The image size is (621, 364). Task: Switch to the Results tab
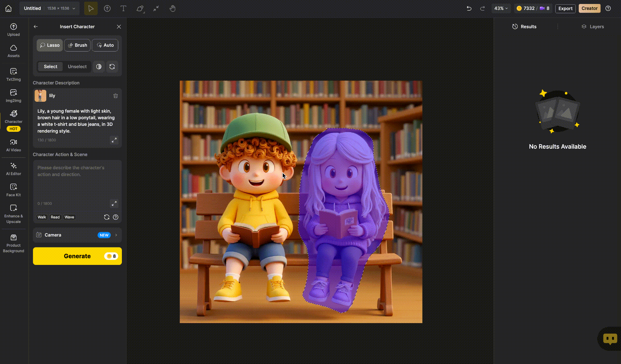(x=524, y=27)
